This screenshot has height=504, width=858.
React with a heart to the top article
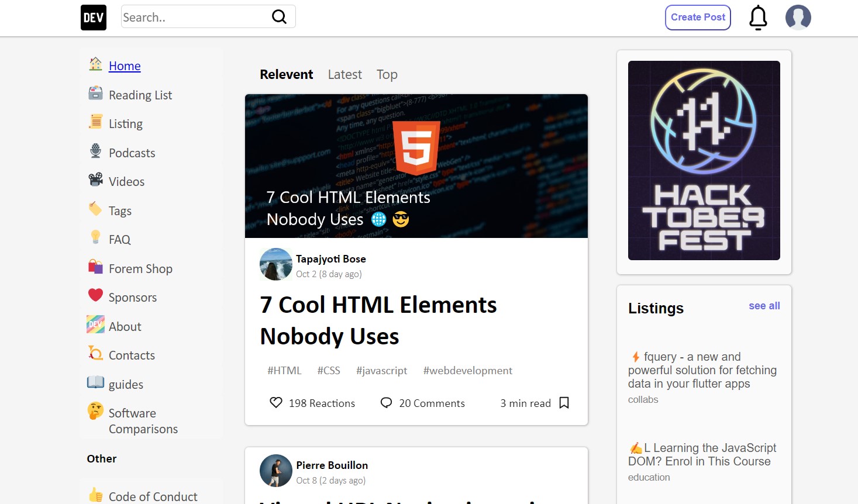[x=275, y=403]
